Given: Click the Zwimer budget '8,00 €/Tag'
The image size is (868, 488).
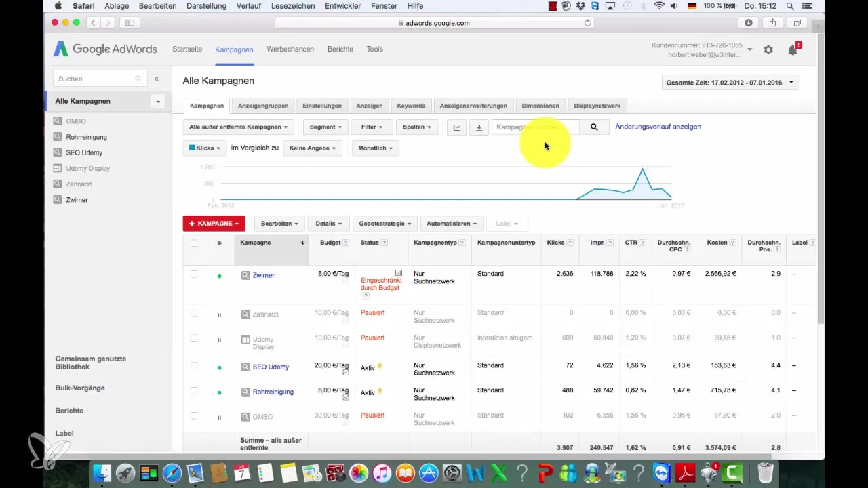Looking at the screenshot, I should (333, 274).
